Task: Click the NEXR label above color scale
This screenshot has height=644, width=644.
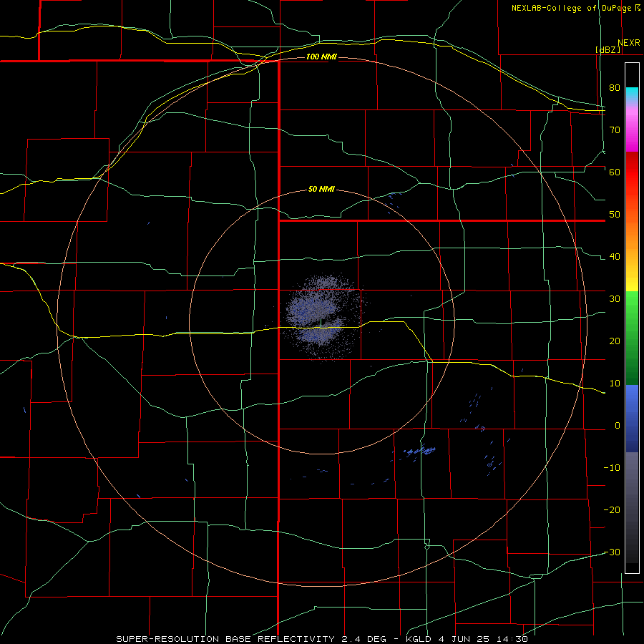Action: (629, 43)
